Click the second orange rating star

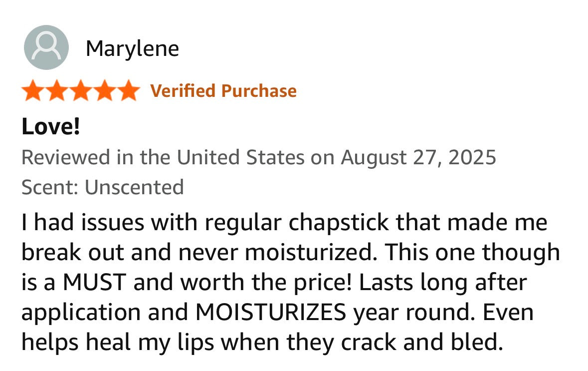57,91
